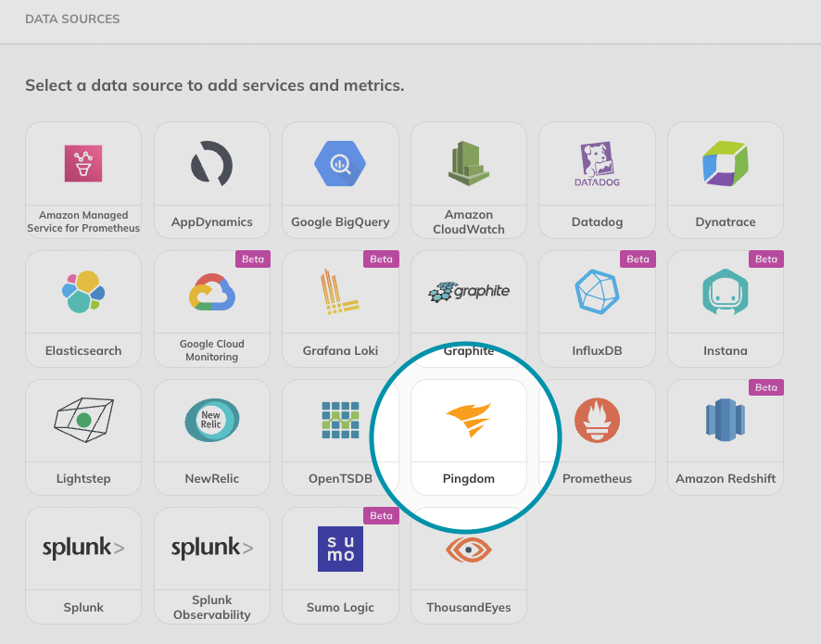Viewport: 821px width, 644px height.
Task: Select the OpenTSDB grid icon
Action: (x=340, y=420)
